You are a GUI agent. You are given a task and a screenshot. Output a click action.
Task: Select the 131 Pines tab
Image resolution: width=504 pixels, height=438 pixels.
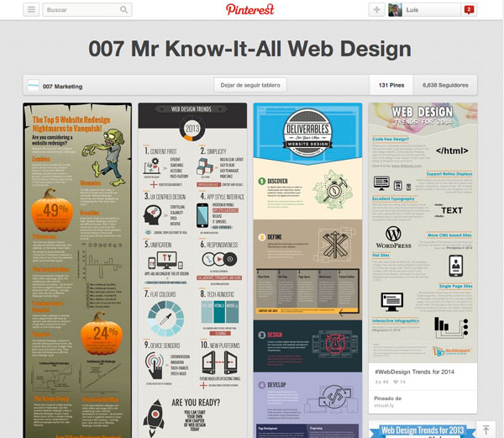click(x=391, y=85)
